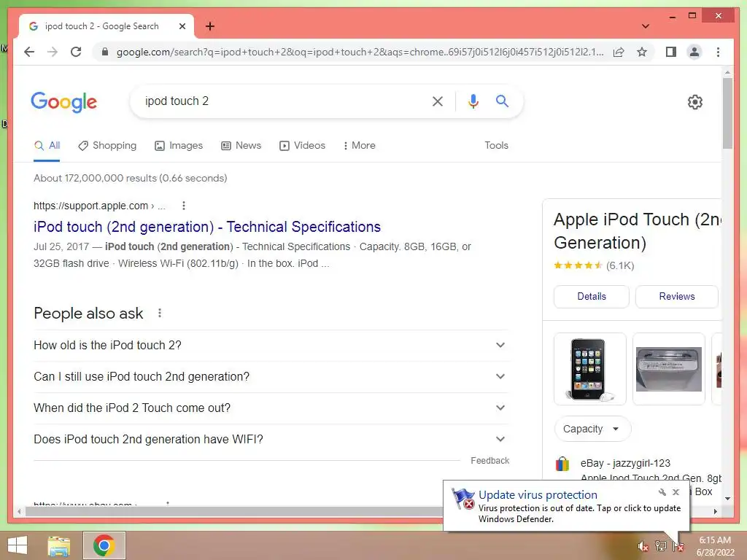Expand 'Can I still use iPod touch' question
The height and width of the screenshot is (560, 747).
click(x=270, y=377)
